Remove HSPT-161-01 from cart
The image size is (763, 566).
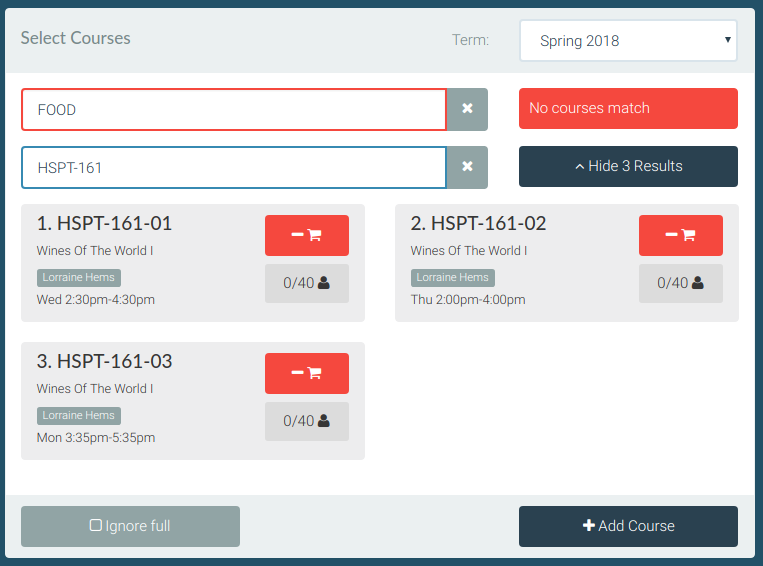(x=307, y=236)
